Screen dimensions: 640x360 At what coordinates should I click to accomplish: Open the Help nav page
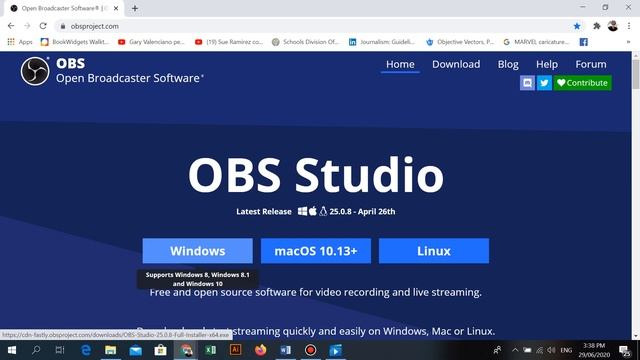coord(547,64)
